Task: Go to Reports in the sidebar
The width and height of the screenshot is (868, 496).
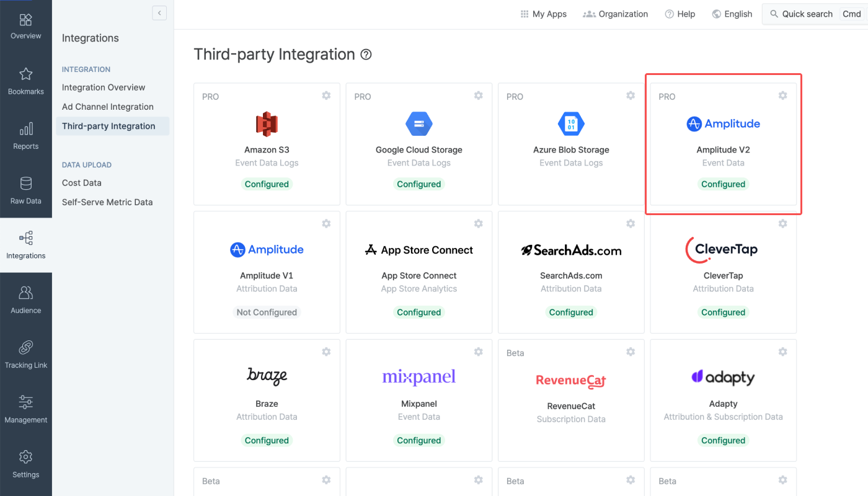Action: pyautogui.click(x=26, y=136)
